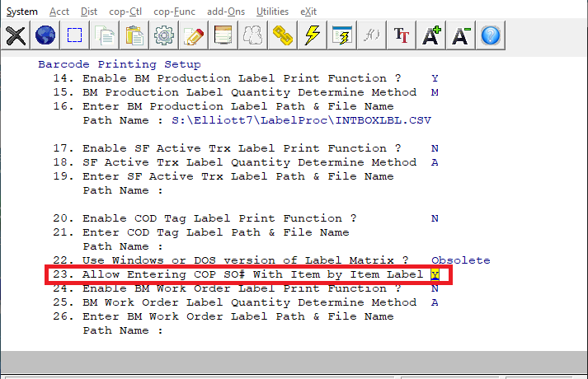Open the Dist menu
Viewport: 588px width, 379px height.
tap(89, 12)
